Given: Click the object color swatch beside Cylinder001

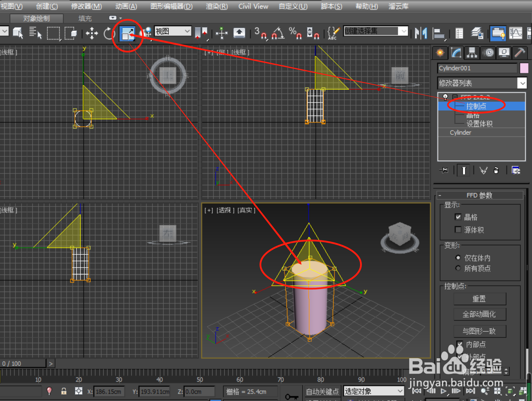Looking at the screenshot, I should point(524,68).
